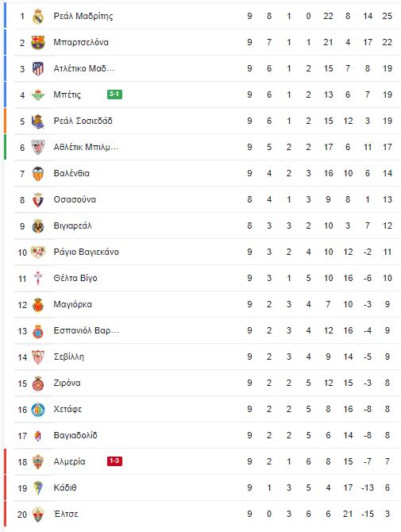This screenshot has width=401, height=532.
Task: Click the Getafe blue round crest
Action: point(38,410)
